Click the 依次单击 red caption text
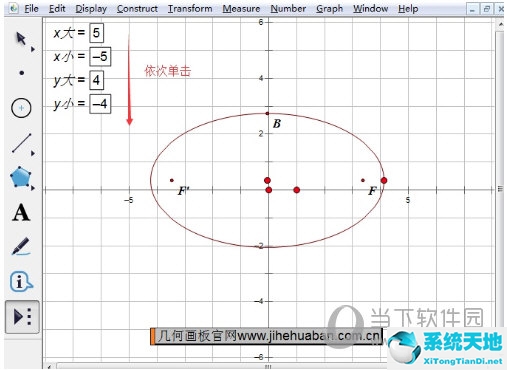507x370 pixels. tap(167, 71)
